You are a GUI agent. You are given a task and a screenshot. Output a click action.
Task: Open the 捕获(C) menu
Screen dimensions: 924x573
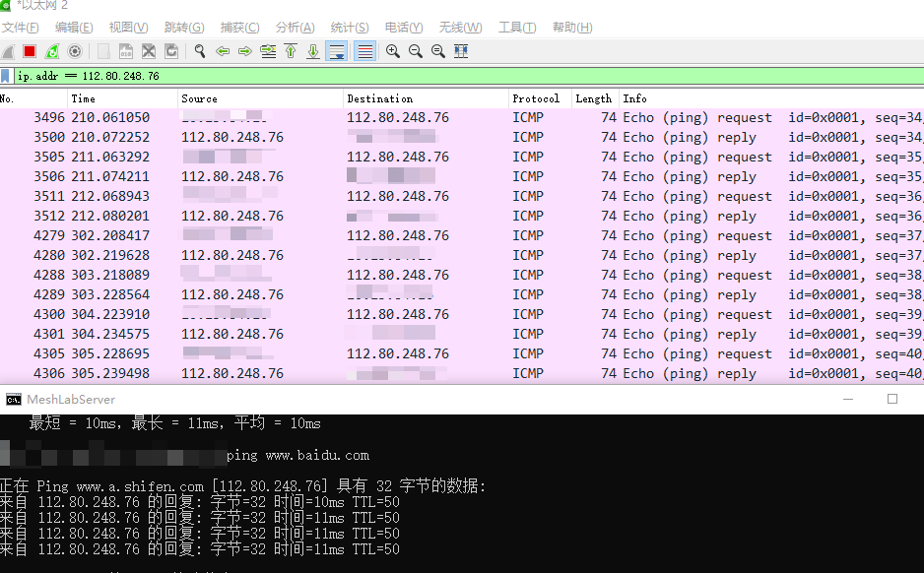[x=239, y=28]
